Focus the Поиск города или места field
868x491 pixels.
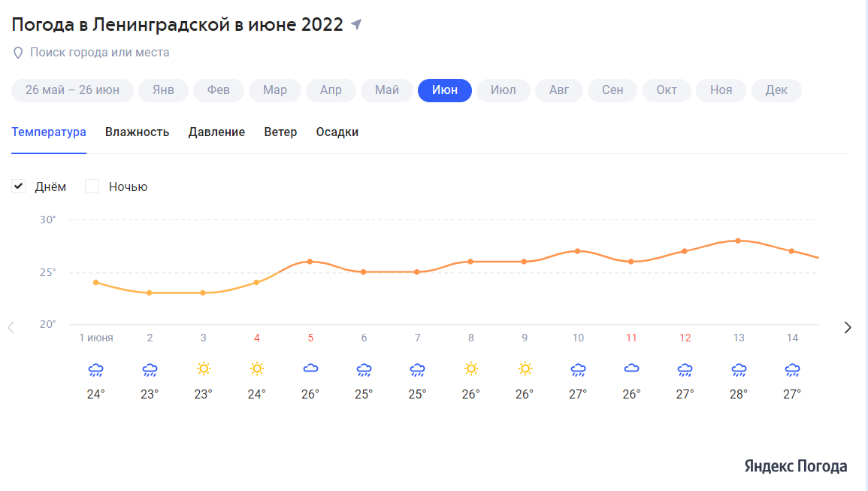click(100, 53)
